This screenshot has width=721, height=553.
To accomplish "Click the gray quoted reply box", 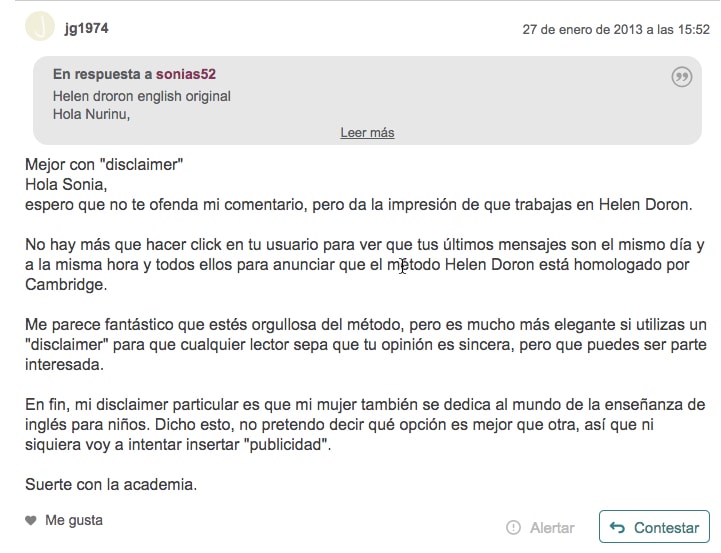I will pyautogui.click(x=367, y=100).
